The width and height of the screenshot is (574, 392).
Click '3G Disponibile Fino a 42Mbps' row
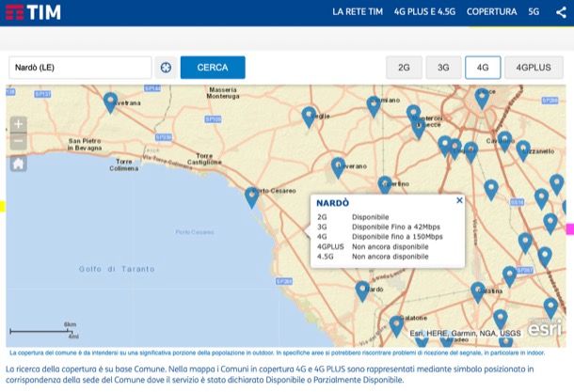tap(378, 227)
